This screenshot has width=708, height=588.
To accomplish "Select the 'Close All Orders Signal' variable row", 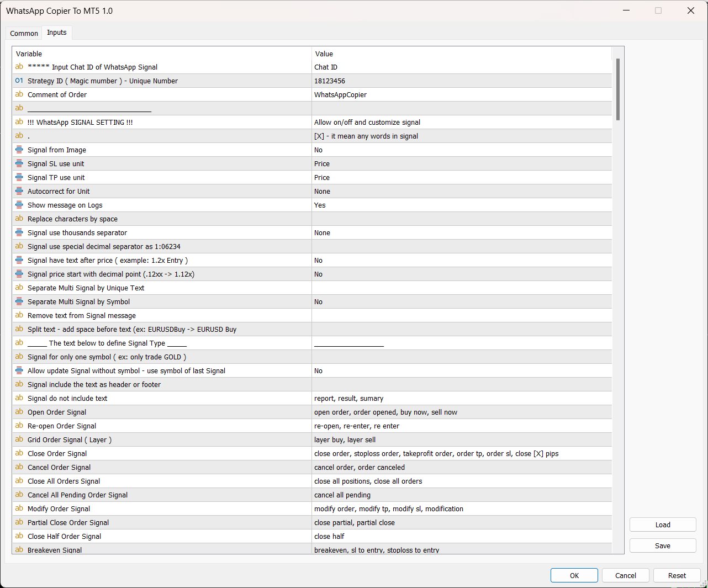I will pyautogui.click(x=162, y=481).
